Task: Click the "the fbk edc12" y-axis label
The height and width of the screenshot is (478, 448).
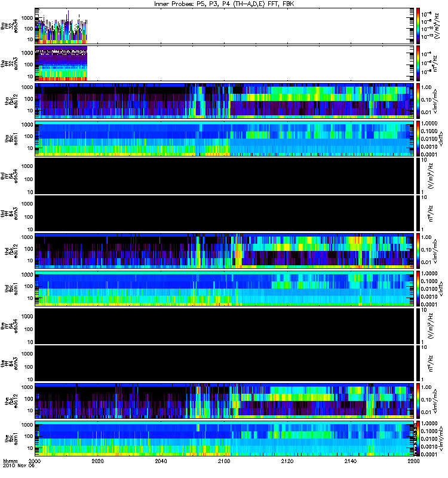Action: [x=11, y=401]
